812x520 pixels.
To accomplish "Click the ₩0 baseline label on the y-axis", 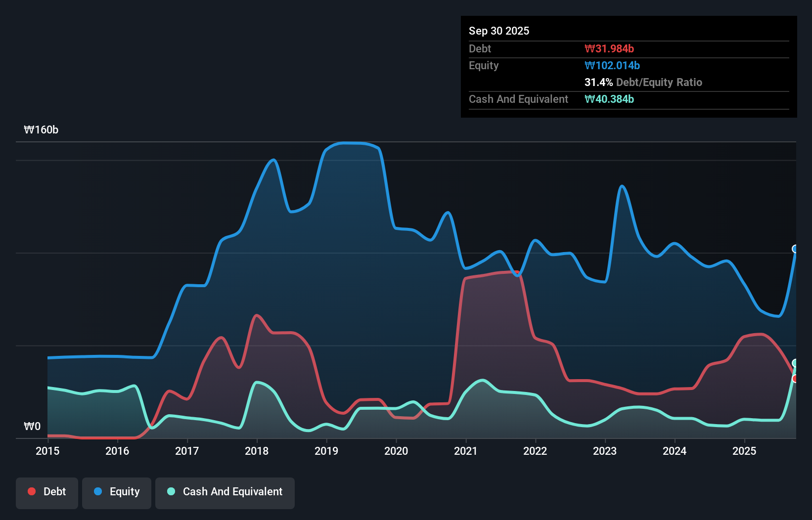I will click(33, 426).
